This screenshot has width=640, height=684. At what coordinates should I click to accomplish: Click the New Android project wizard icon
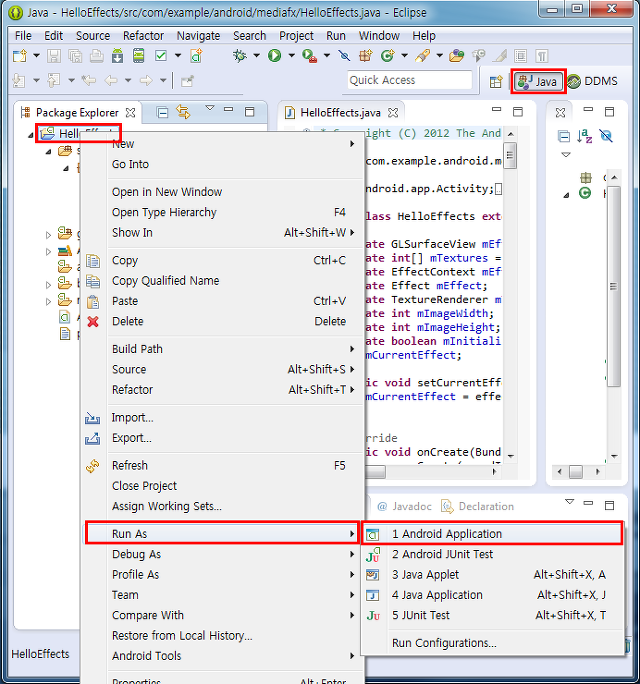coord(196,56)
